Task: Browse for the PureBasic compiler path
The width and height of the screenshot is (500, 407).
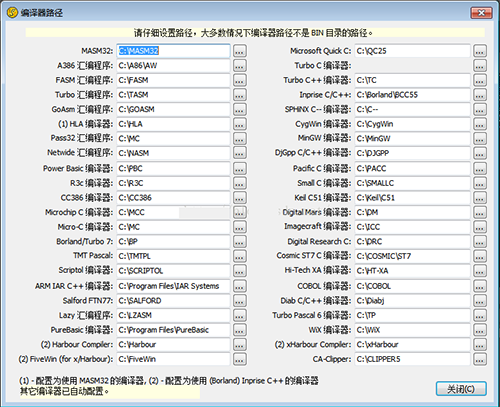Action: pyautogui.click(x=240, y=330)
